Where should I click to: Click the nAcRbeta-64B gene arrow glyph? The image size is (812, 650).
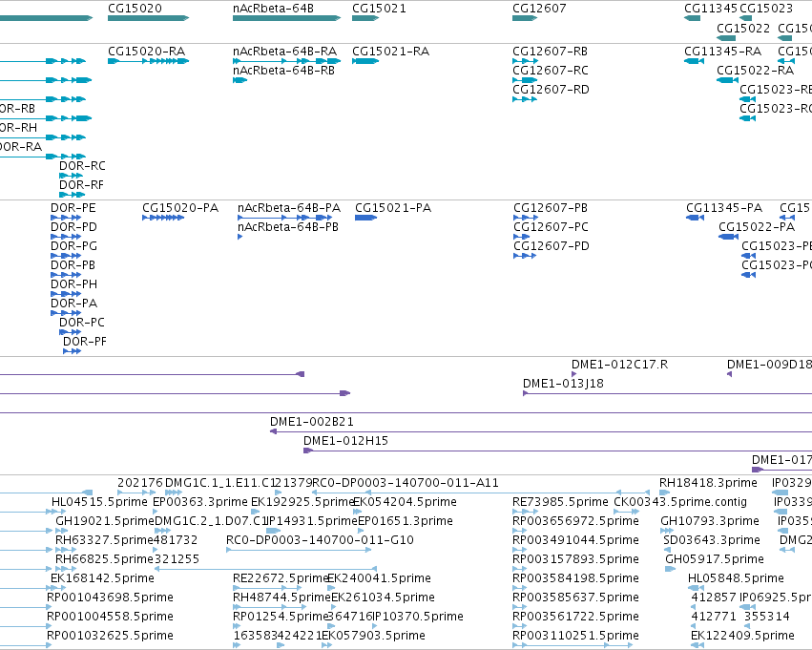[286, 18]
